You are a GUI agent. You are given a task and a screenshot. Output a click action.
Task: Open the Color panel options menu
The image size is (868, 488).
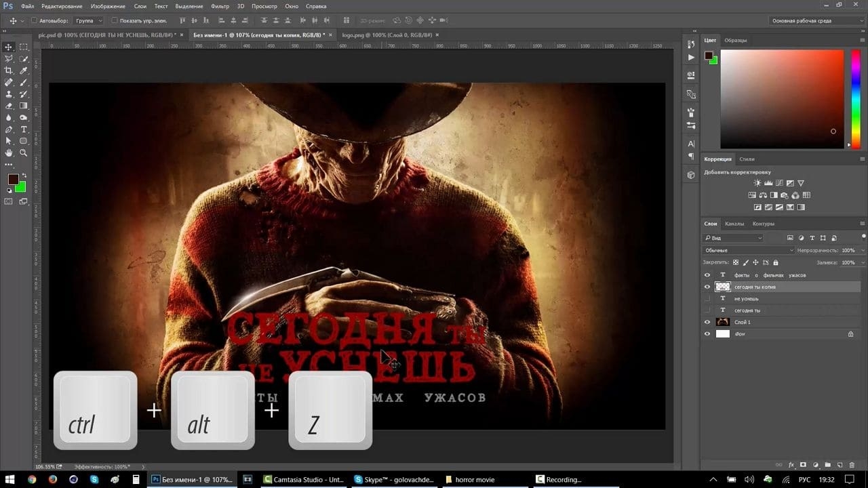(x=861, y=40)
